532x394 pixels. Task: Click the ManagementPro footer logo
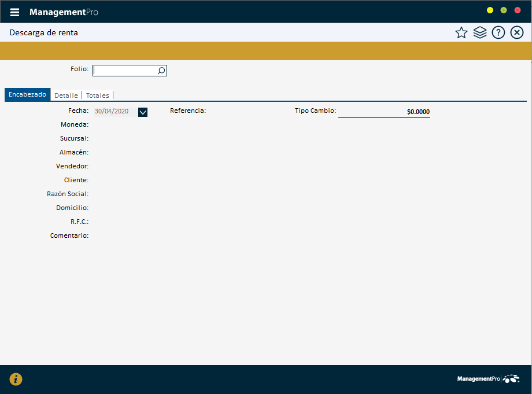tap(488, 379)
